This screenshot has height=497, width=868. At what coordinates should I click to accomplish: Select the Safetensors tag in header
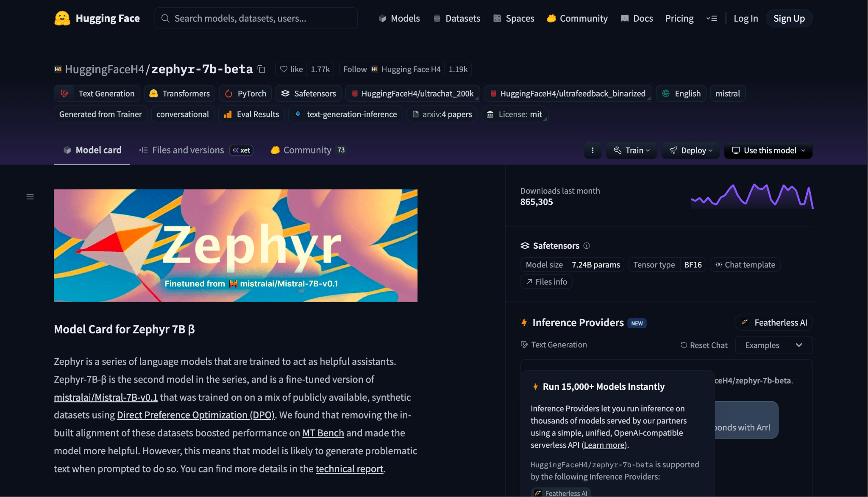[x=309, y=93]
